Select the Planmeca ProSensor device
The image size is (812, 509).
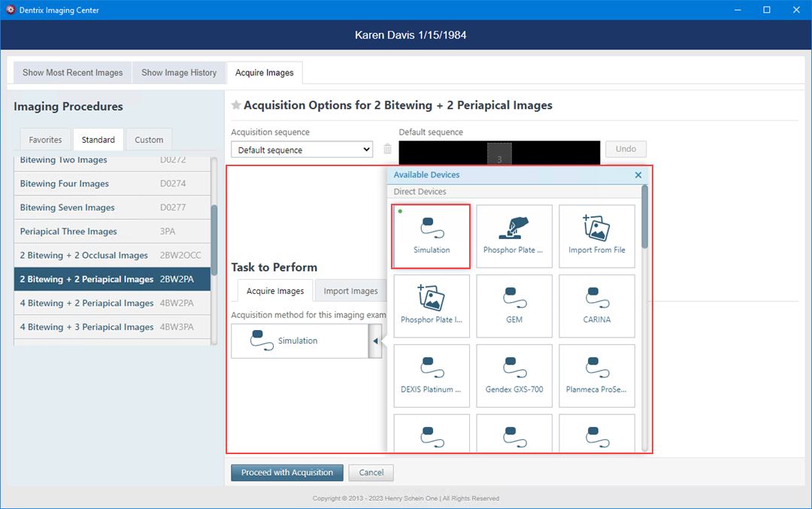tap(597, 376)
